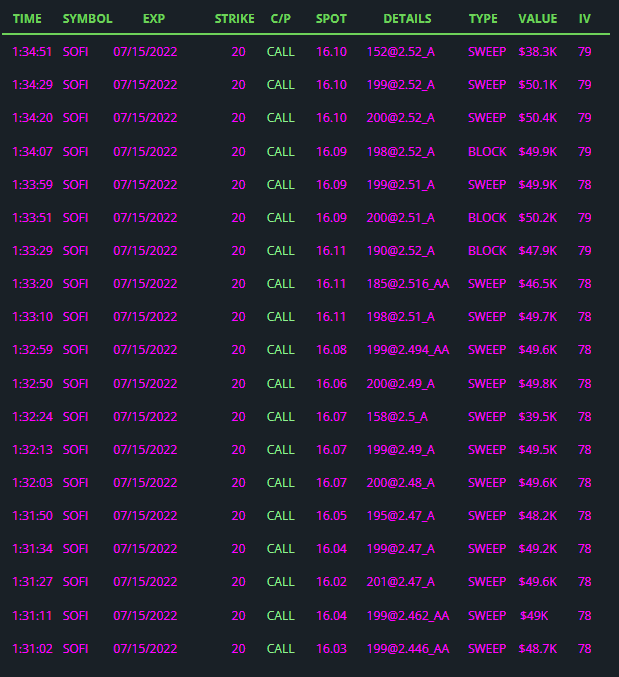
Task: Sort by the STRIKE column header
Action: [x=234, y=19]
